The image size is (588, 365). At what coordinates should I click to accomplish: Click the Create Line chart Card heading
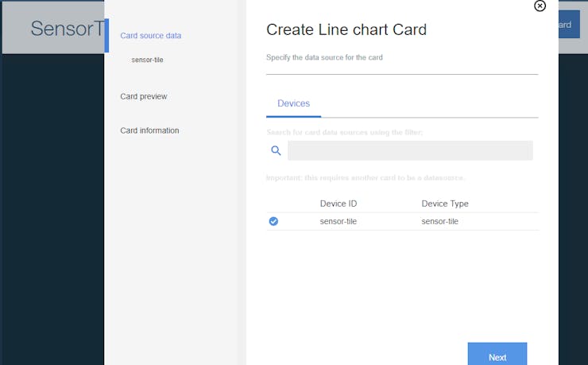tap(346, 29)
